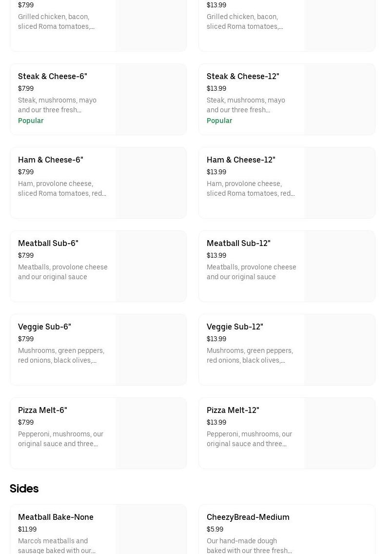Select Ham & Cheese-12" sub
This screenshot has height=554, width=392.
241,160
